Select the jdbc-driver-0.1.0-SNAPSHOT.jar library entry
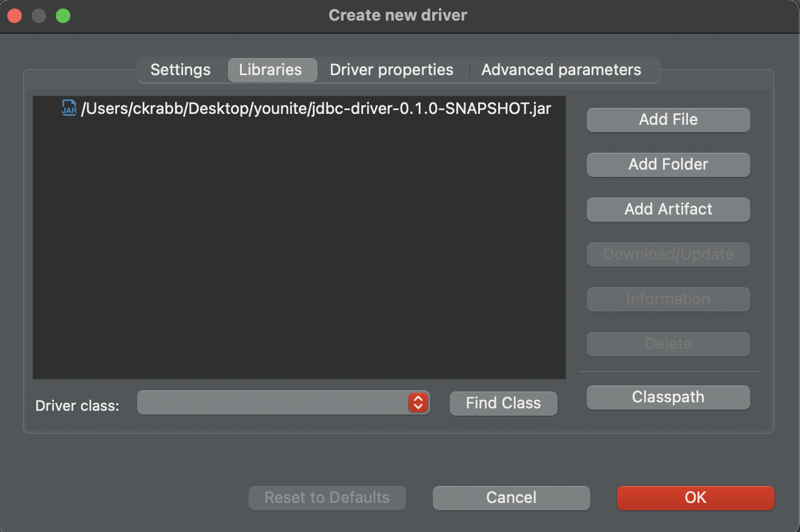Viewport: 800px width, 532px height. 315,108
